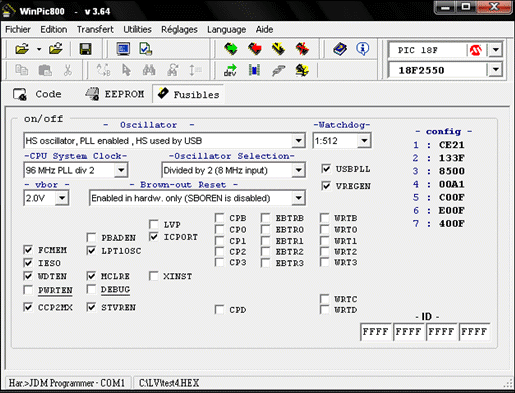Click the blue info circle icon

tap(362, 49)
